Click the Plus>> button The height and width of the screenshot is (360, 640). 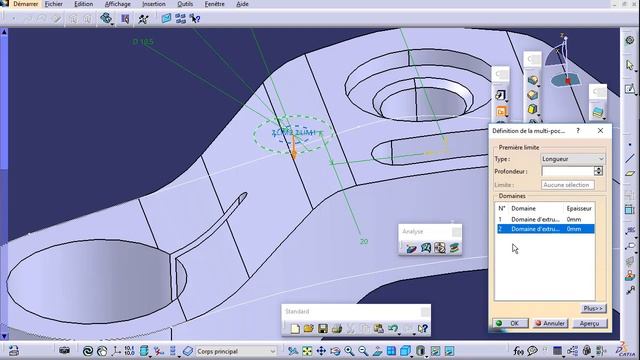coord(593,309)
